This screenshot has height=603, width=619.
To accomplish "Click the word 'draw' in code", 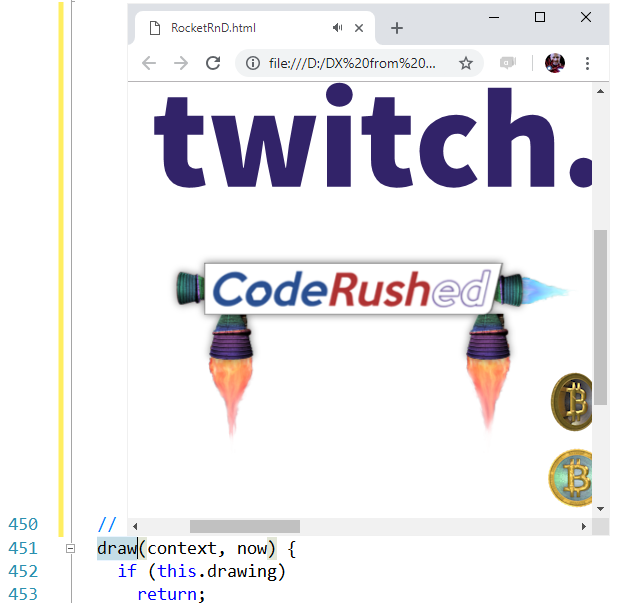I will pyautogui.click(x=117, y=548).
